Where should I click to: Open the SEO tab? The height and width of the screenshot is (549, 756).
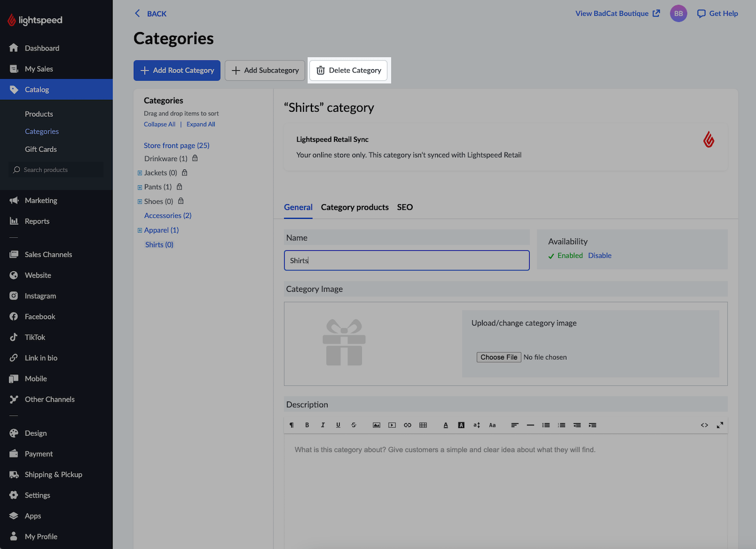click(405, 207)
